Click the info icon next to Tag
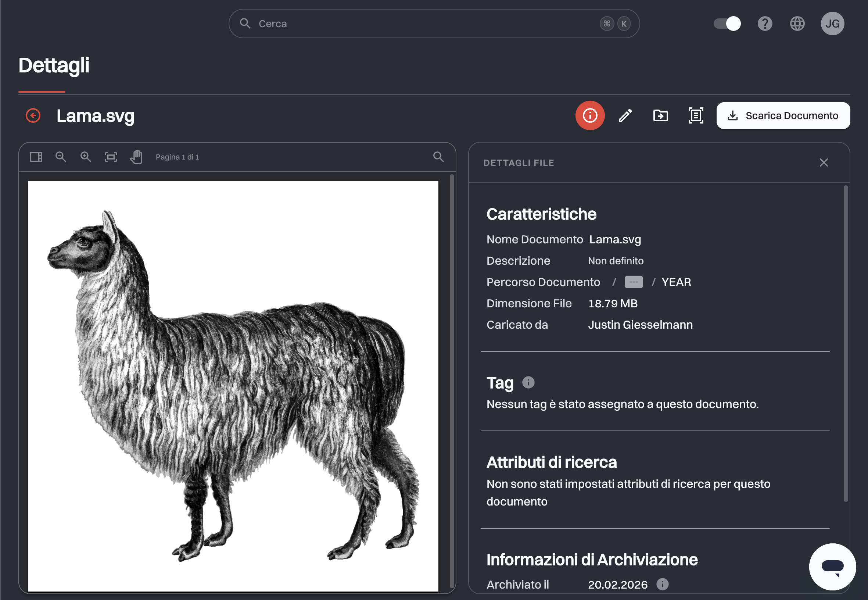The image size is (868, 600). coord(528,382)
